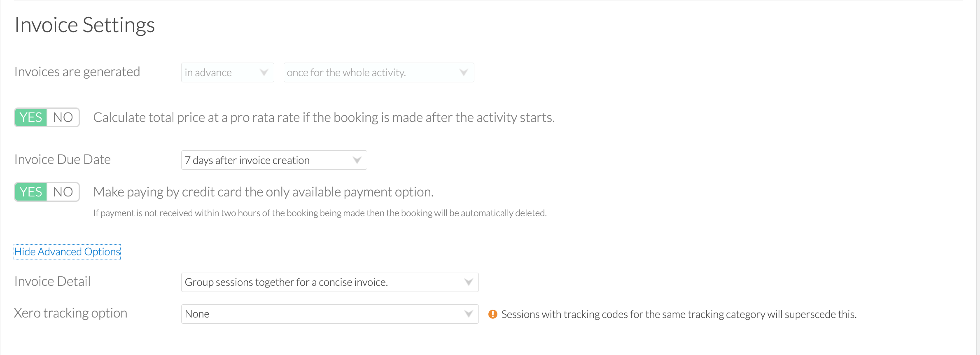Click the arrow of 'once for the whole activity' dropdown
This screenshot has height=355, width=980.
(x=464, y=72)
